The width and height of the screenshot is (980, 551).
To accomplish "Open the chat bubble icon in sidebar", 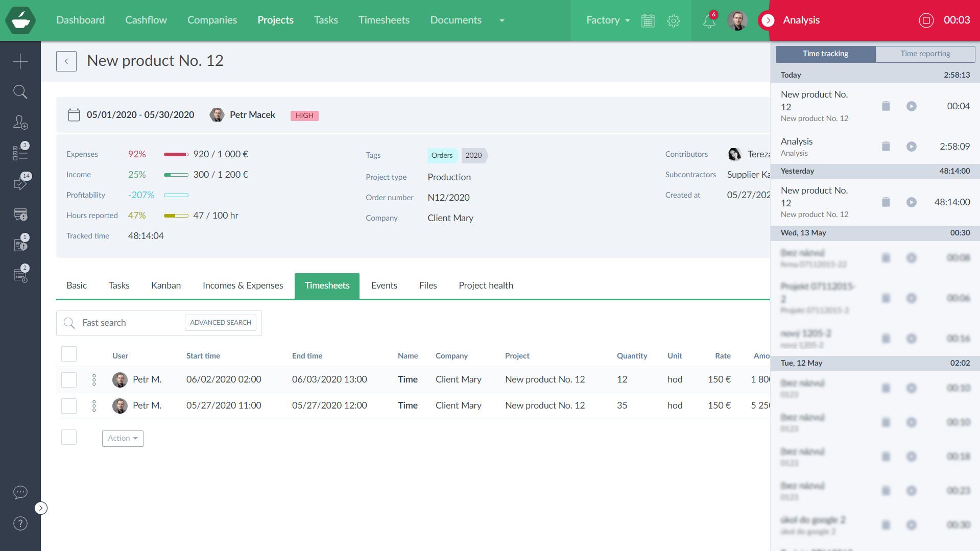I will pyautogui.click(x=20, y=492).
